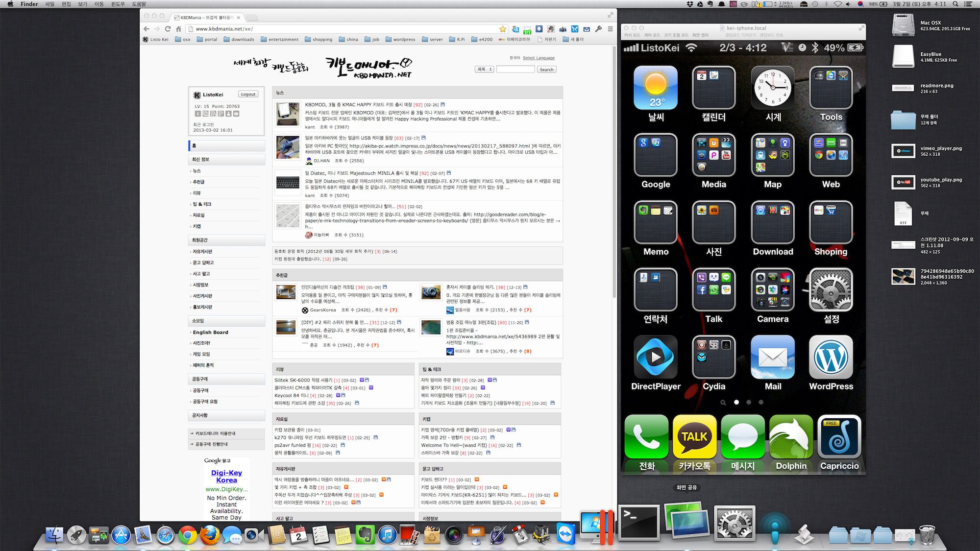Image resolution: width=980 pixels, height=551 pixels.
Task: Open the Weather (날씨) app on iPhone screen
Action: point(656,88)
